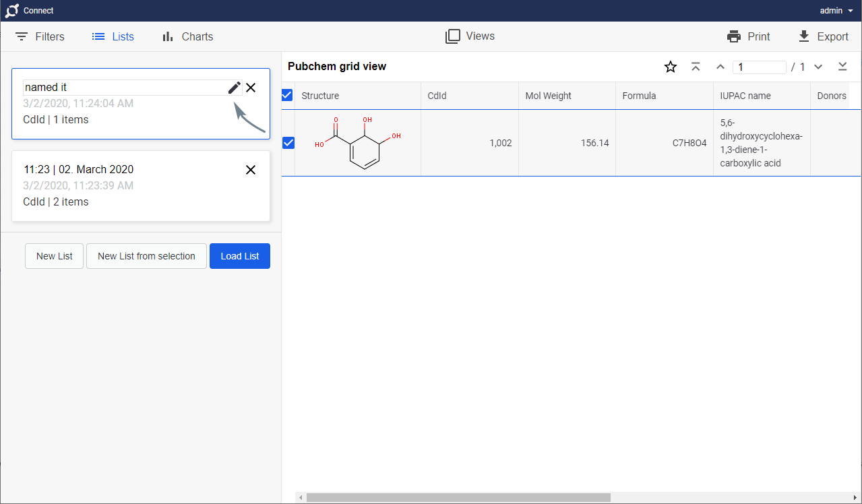Click the page number input field
Image resolution: width=862 pixels, height=504 pixels.
point(759,67)
